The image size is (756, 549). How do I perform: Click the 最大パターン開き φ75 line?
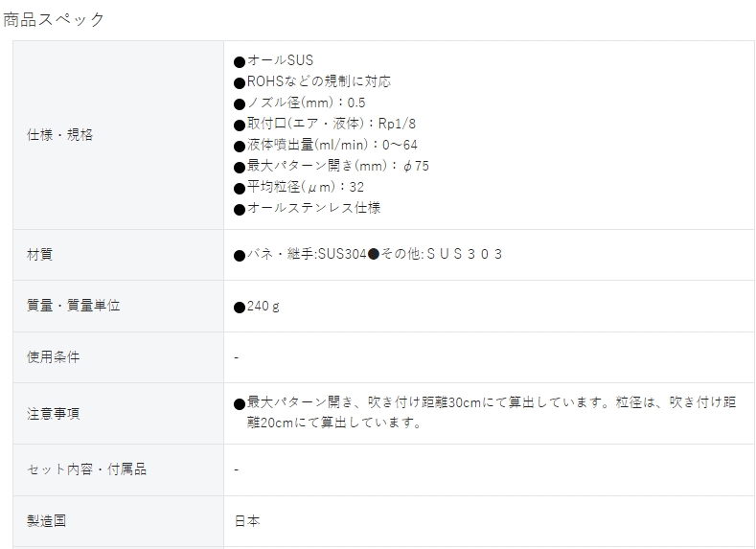coord(332,166)
